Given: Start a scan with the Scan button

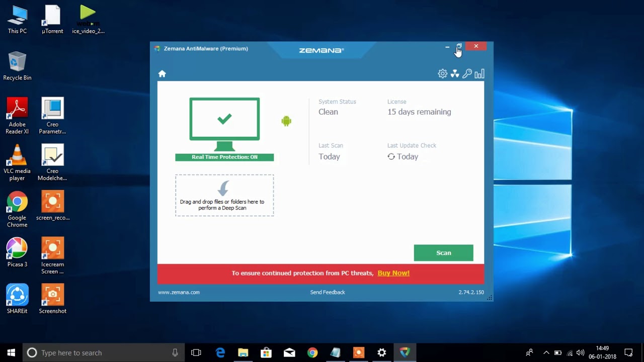Looking at the screenshot, I should click(443, 253).
